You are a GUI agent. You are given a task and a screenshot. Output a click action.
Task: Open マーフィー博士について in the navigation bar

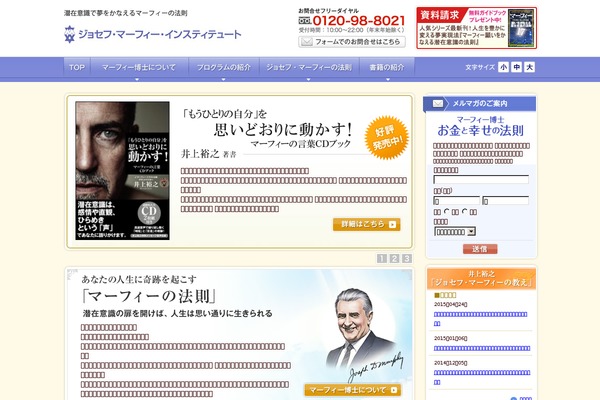(x=139, y=67)
